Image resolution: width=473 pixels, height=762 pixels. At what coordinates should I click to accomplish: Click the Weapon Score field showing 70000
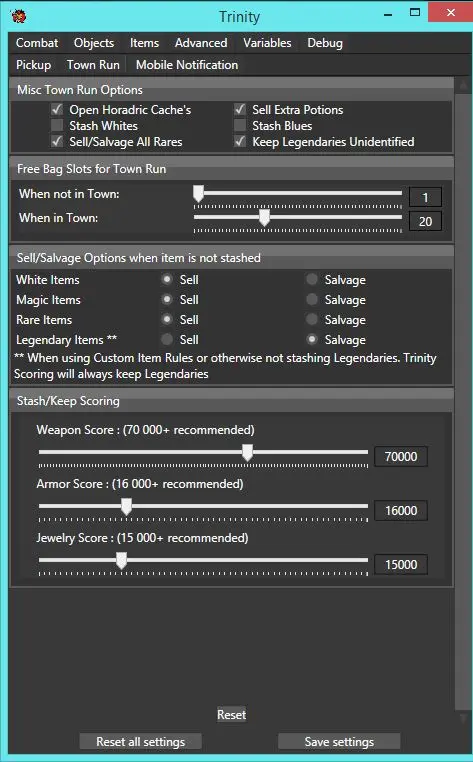[401, 456]
